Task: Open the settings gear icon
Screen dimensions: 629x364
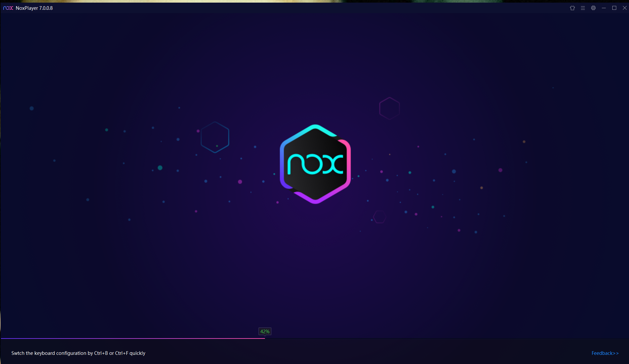Action: click(593, 8)
